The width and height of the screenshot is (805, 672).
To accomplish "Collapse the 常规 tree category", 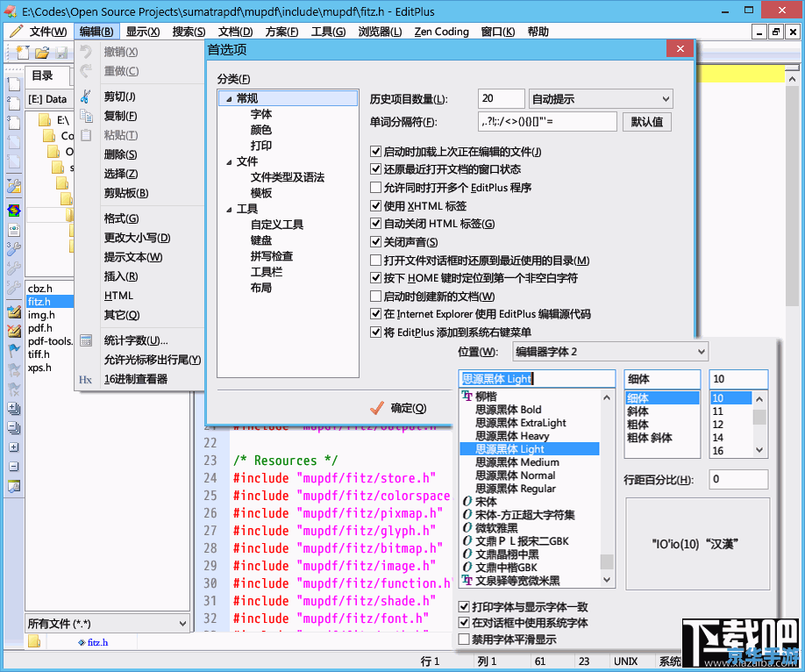I will click(229, 99).
